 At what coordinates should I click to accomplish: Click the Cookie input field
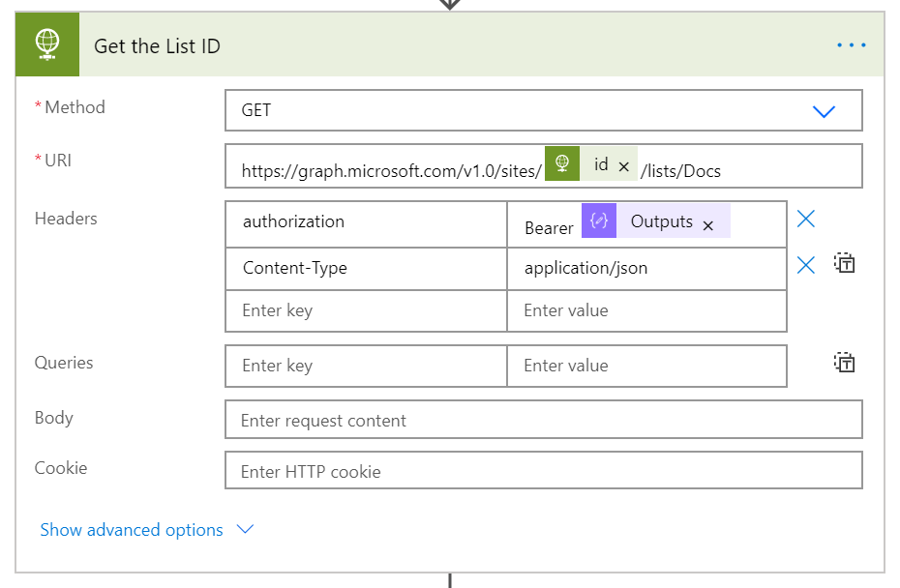pos(544,470)
